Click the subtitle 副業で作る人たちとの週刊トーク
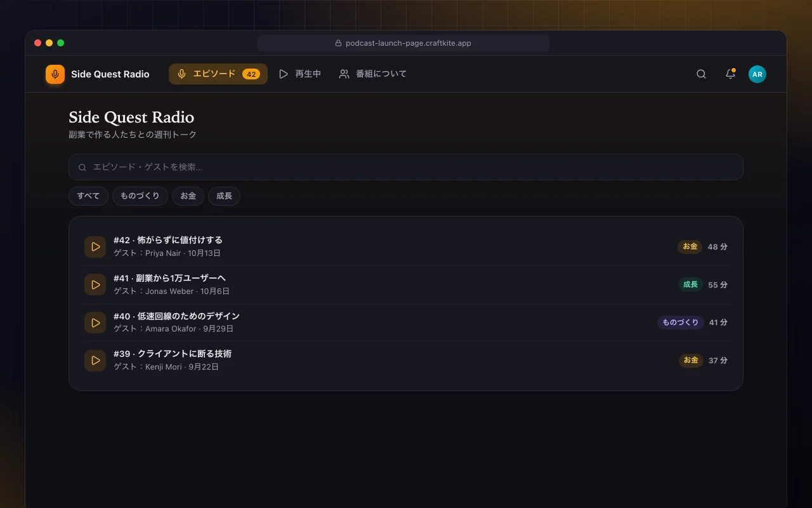The image size is (812, 508). coord(133,135)
